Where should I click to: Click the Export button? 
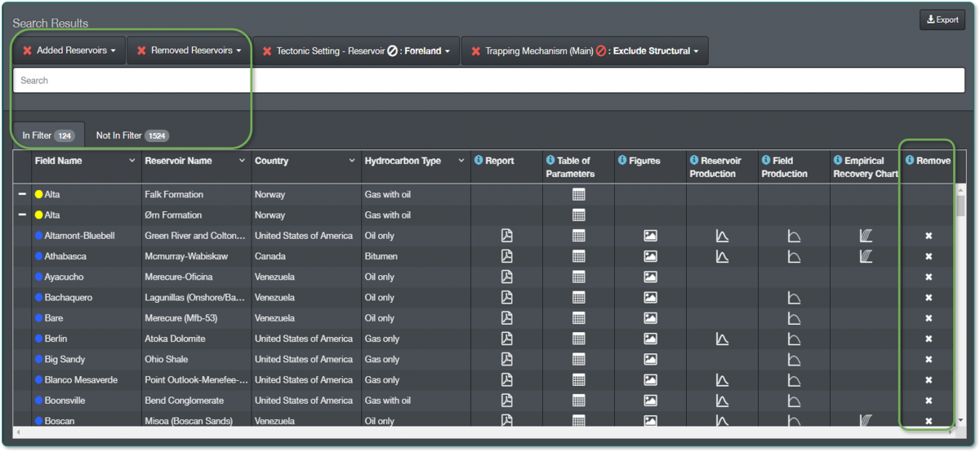(x=942, y=20)
